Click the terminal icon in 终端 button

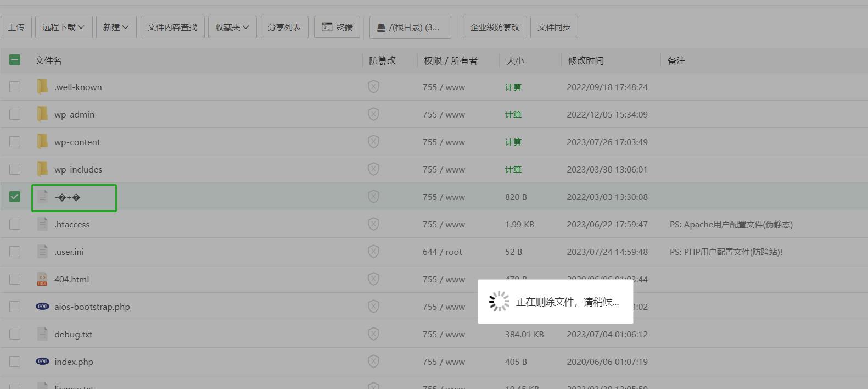tap(327, 27)
